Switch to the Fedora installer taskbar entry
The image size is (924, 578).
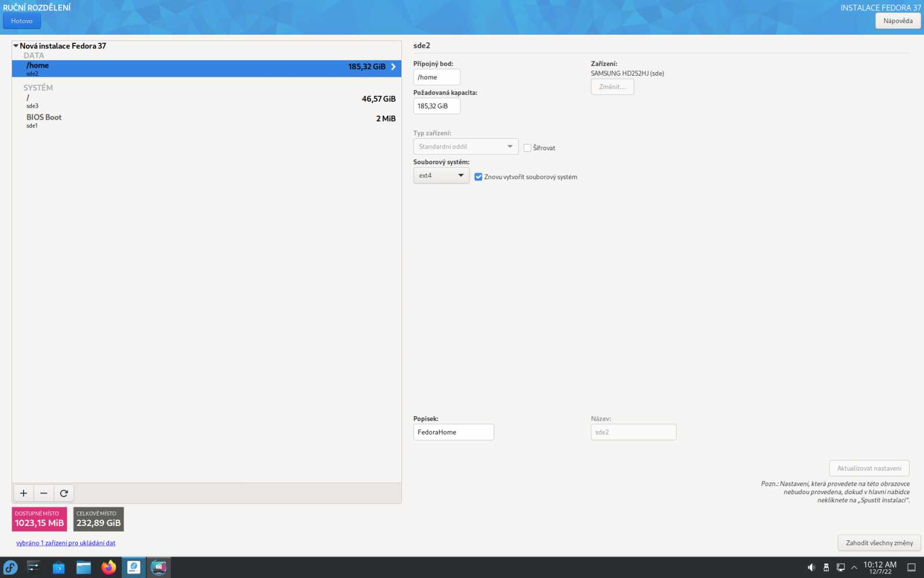[133, 568]
